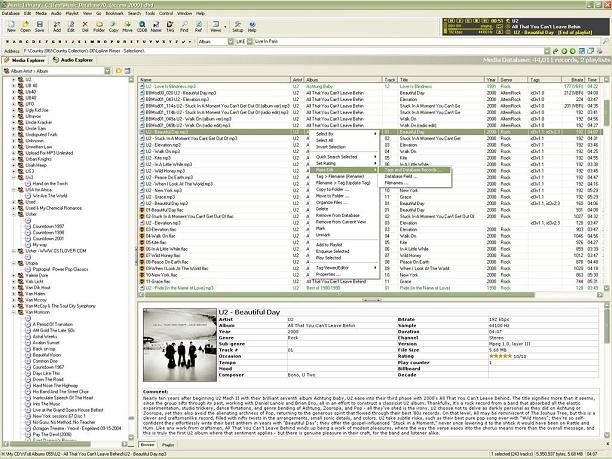This screenshot has height=459, width=612.
Task: Expand the UB 40 tree node
Action: [x=14, y=85]
